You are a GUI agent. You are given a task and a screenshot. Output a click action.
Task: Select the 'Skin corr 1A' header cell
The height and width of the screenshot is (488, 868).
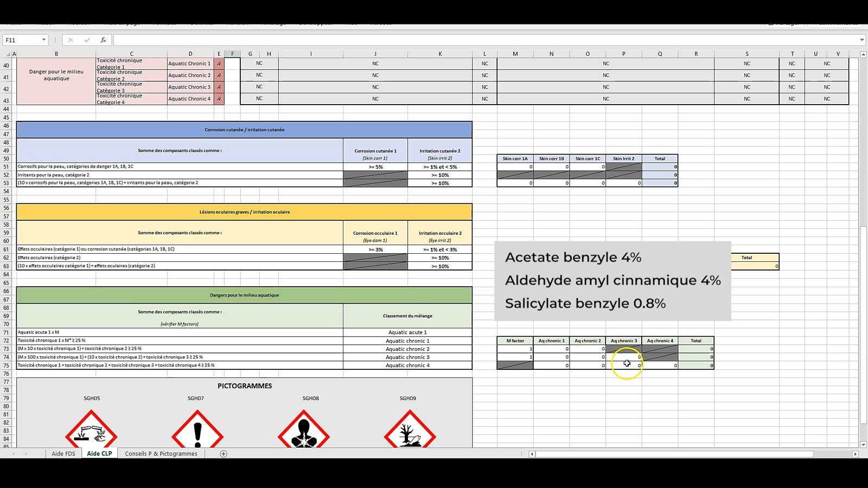pyautogui.click(x=515, y=158)
